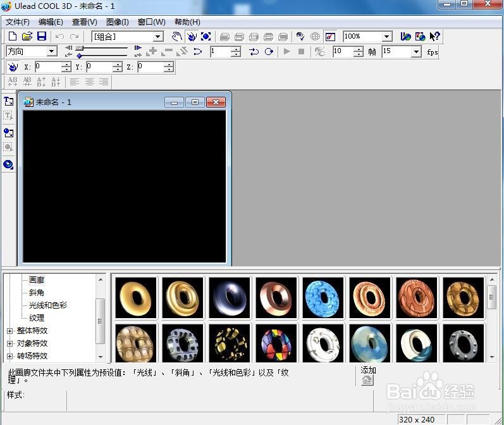
Task: Choose the chrome silver torus thumbnail
Action: coord(229,298)
